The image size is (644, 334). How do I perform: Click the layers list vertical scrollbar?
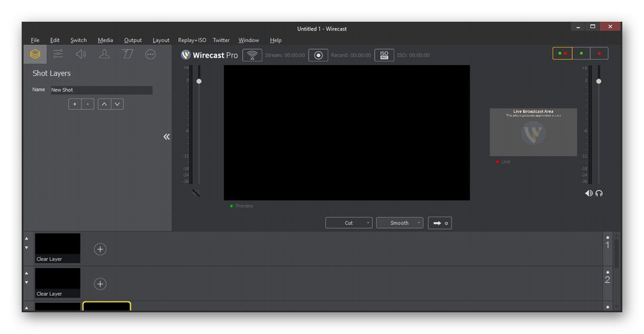[x=616, y=253]
